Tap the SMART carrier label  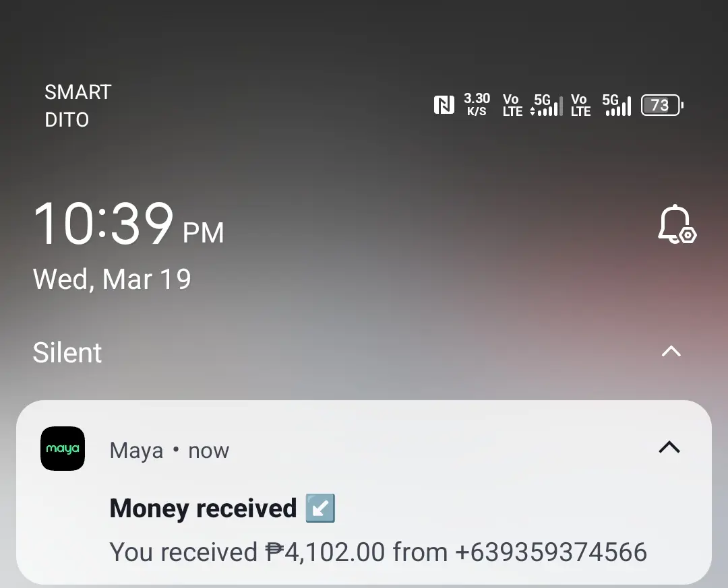coord(78,92)
